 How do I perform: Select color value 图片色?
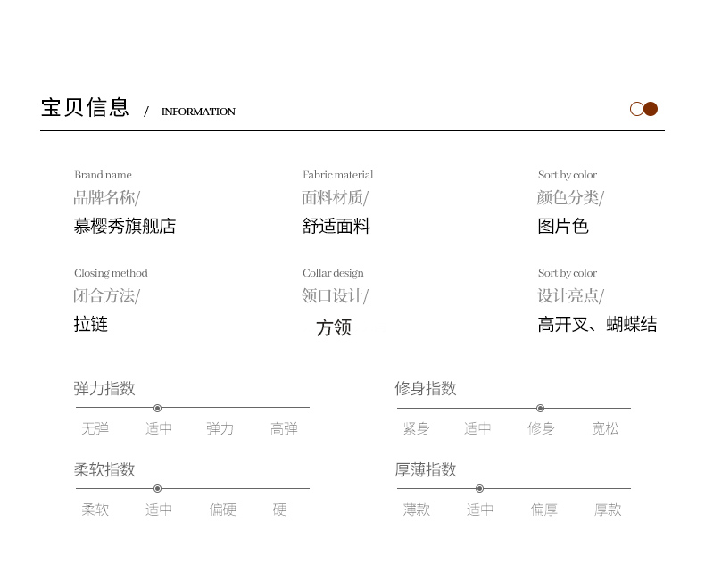[x=563, y=226]
